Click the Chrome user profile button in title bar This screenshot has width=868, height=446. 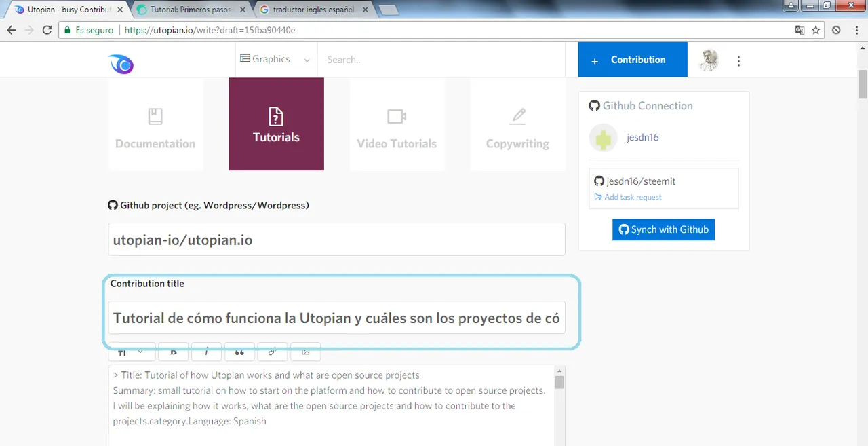[791, 5]
